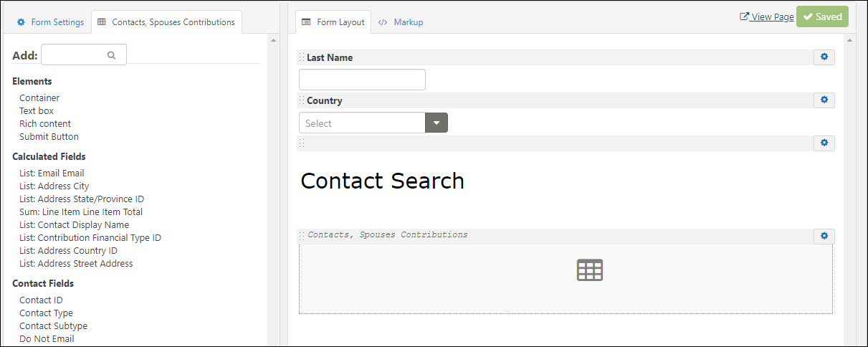Open gear settings for Country field
Screen dimensions: 868x347
coord(824,100)
